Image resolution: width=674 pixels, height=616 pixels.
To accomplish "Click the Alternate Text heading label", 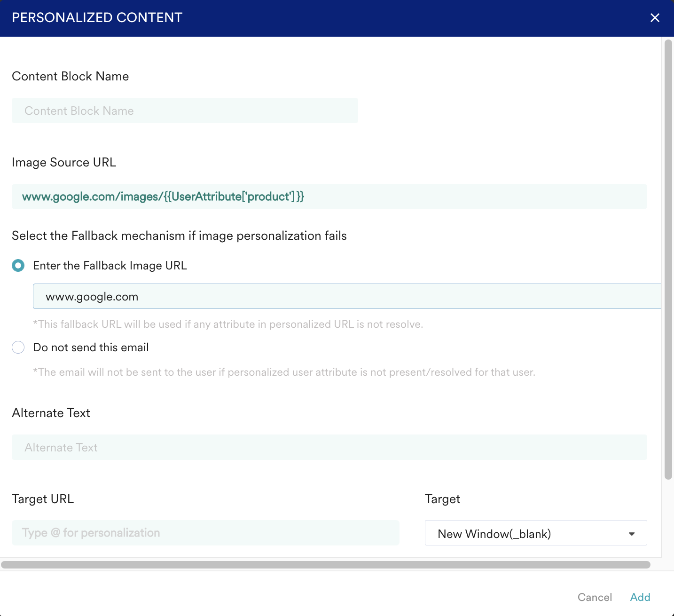I will tap(51, 413).
